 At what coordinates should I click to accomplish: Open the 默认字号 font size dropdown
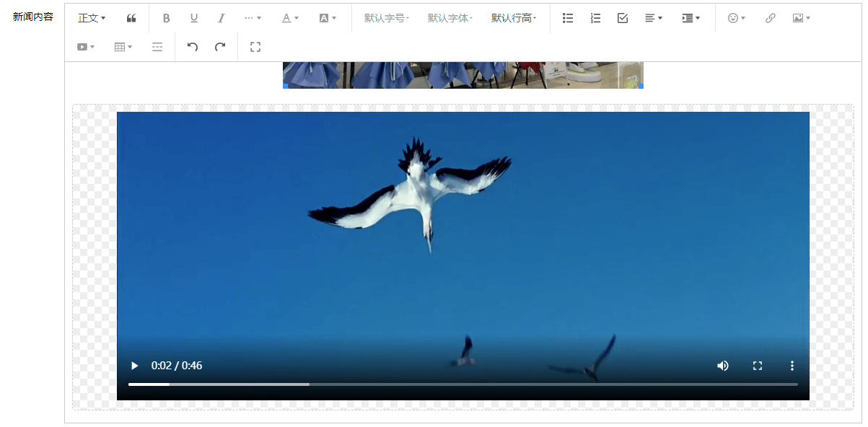click(x=387, y=18)
